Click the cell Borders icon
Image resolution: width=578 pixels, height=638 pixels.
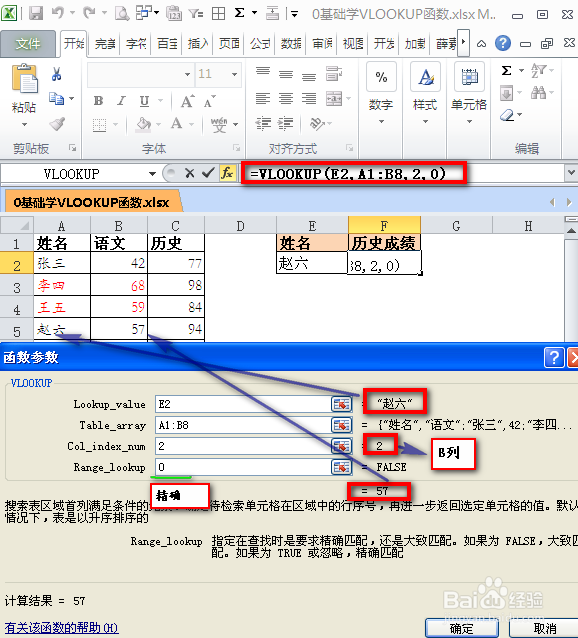pos(99,124)
